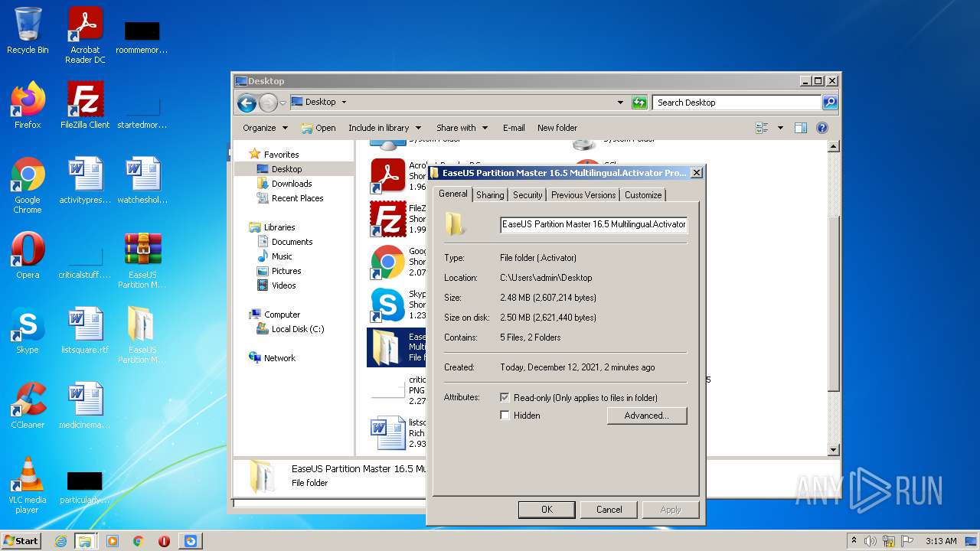Open address bar history dropdown arrow
This screenshot has width=980, height=551.
pos(620,103)
